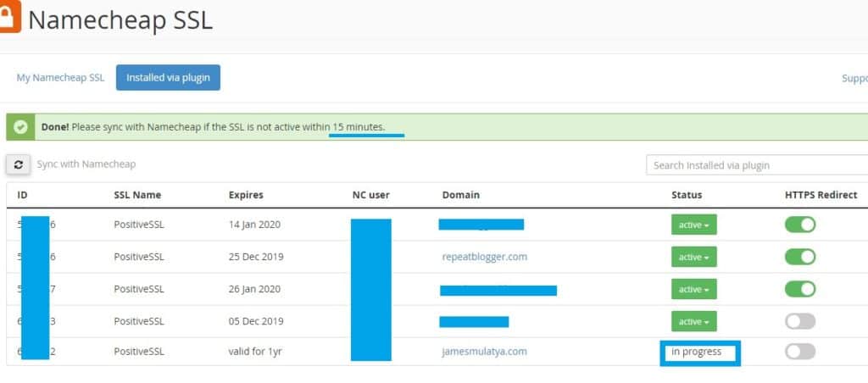868x383 pixels.
Task: Click the 14 Jan 2020 expiry date
Action: (254, 225)
